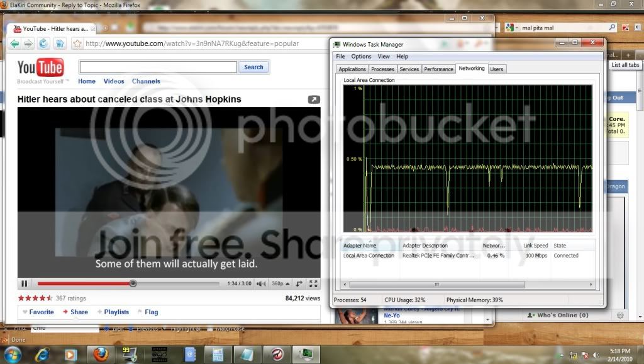Click the 'mal pita mal' search field
Screen dimensions: 644x364
click(x=563, y=28)
